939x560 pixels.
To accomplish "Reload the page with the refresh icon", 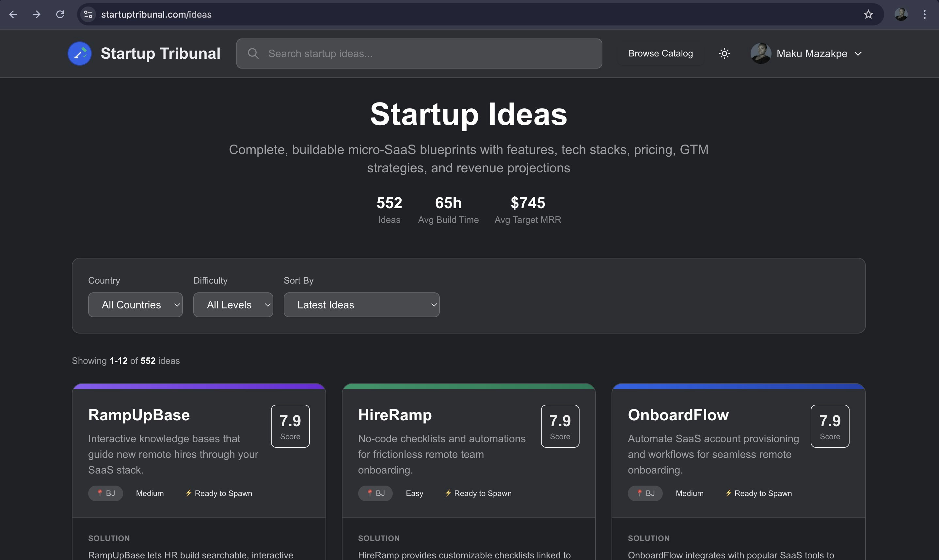I will tap(60, 14).
